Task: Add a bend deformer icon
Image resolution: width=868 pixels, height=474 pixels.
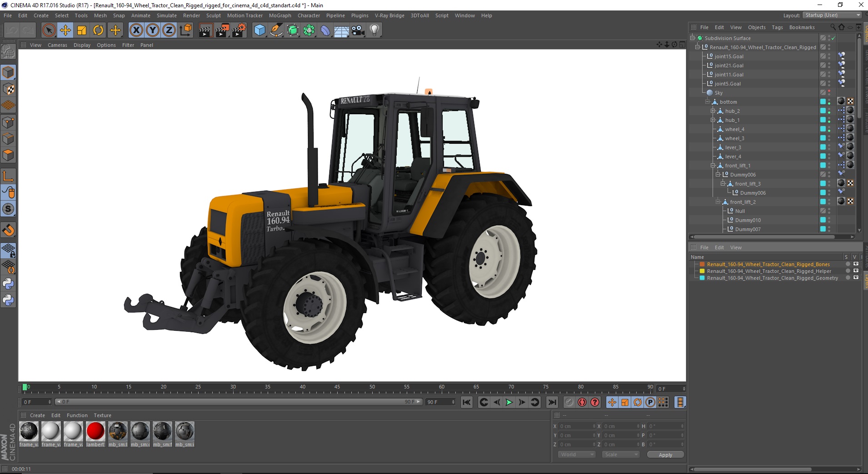Action: [325, 30]
